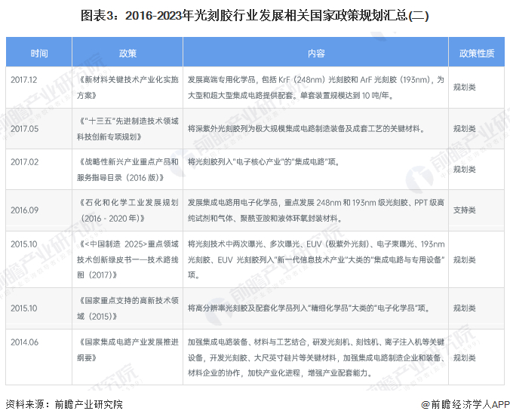Select the date cell '2017.02'
The width and height of the screenshot is (510, 420).
(24, 162)
